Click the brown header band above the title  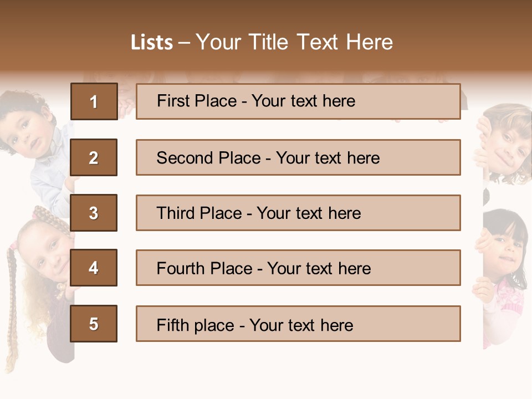pyautogui.click(x=266, y=14)
